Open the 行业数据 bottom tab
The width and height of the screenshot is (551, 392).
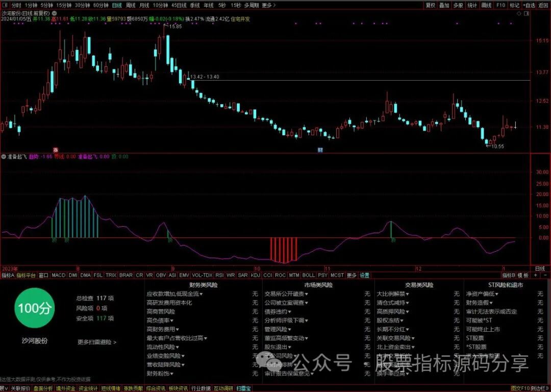tap(201, 388)
